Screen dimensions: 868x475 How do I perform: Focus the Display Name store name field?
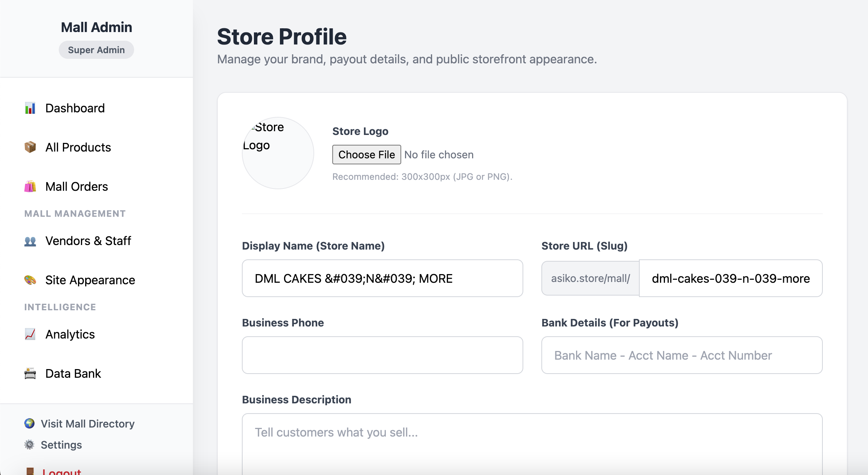(x=382, y=278)
